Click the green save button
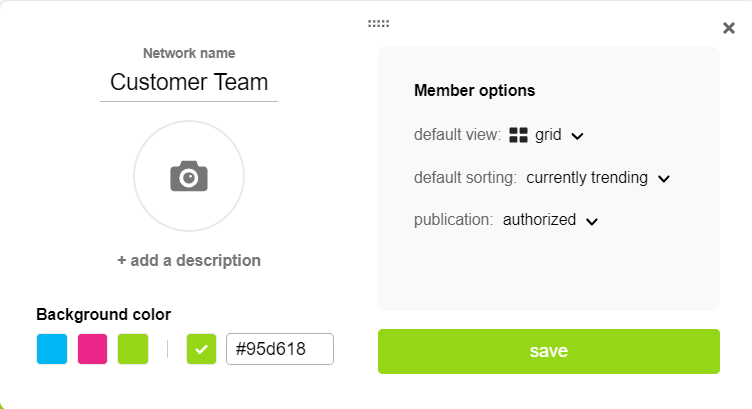Viewport: 752px width, 409px height. pos(548,351)
